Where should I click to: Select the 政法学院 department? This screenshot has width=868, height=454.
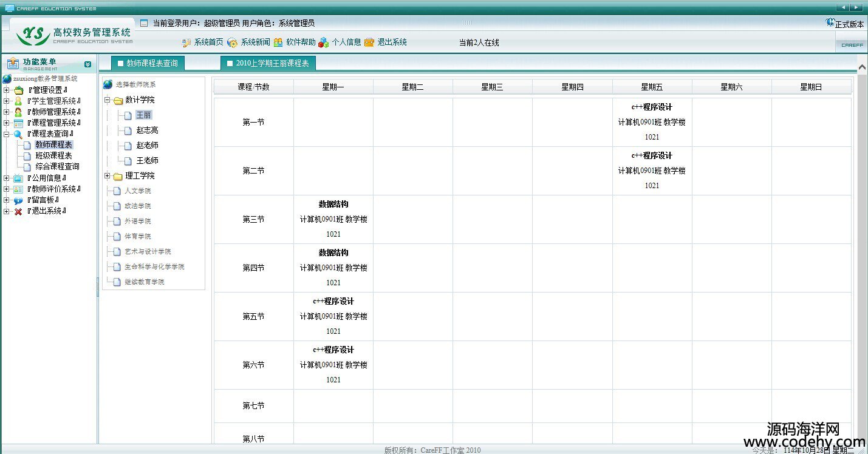[x=138, y=206]
